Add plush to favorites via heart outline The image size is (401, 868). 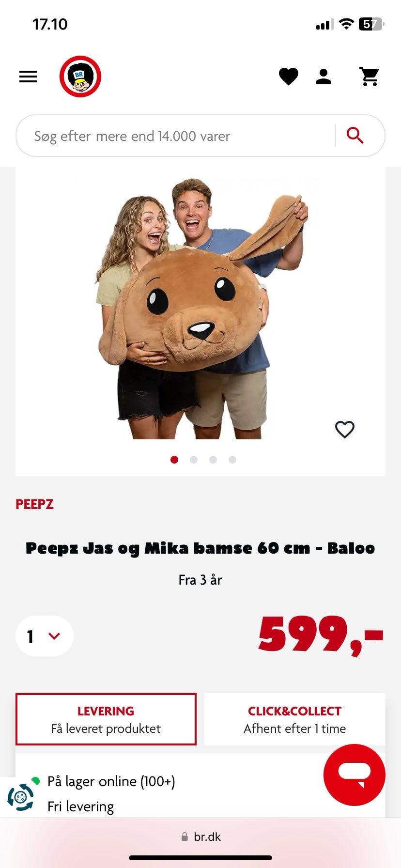(345, 429)
